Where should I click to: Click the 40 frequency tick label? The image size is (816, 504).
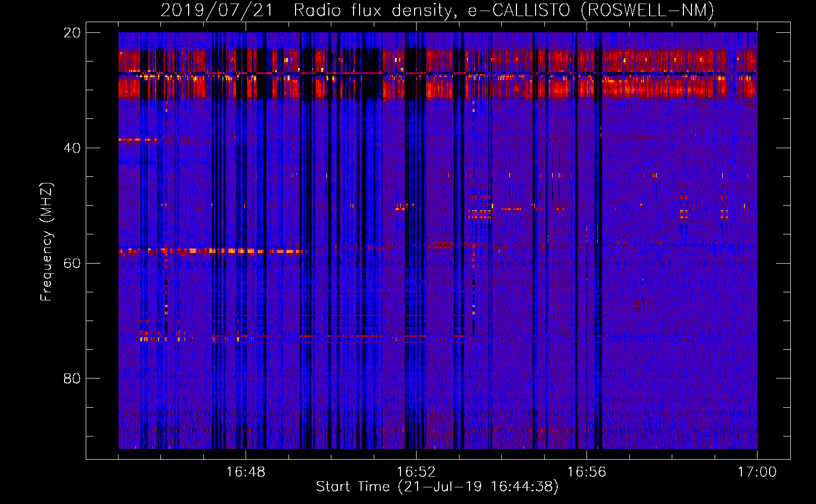pyautogui.click(x=72, y=148)
